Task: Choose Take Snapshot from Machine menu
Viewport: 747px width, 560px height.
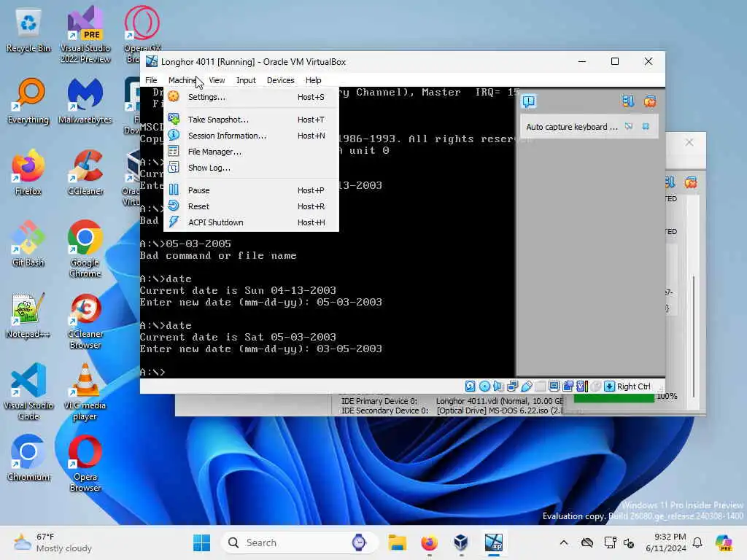Action: tap(251, 120)
